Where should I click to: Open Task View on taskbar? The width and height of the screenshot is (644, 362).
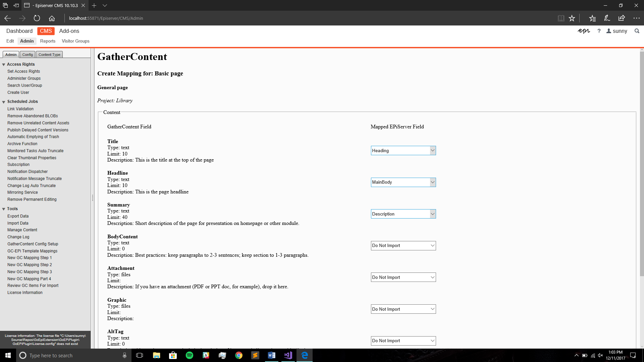(140, 355)
